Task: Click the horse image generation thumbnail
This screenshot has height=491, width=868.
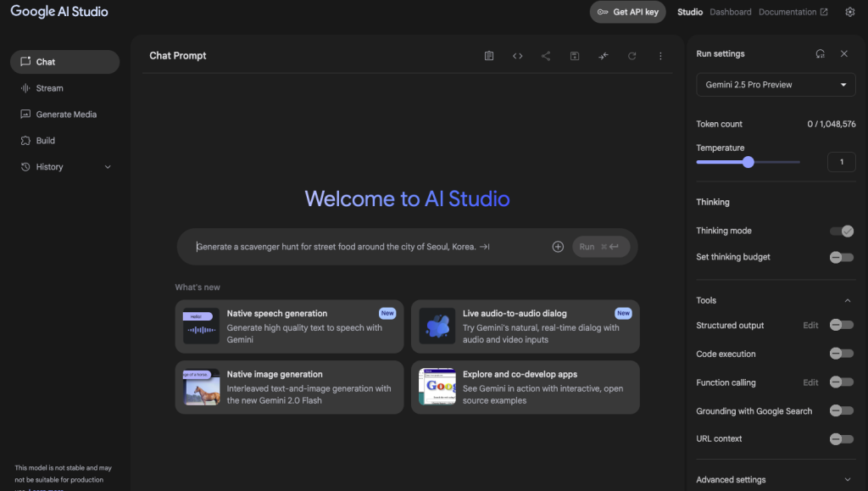Action: coord(201,387)
